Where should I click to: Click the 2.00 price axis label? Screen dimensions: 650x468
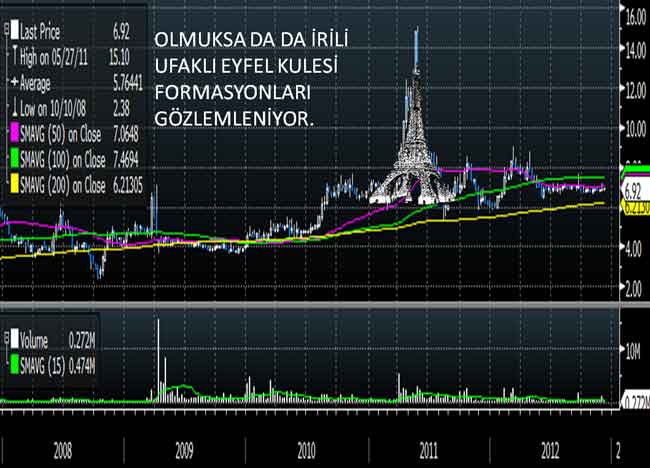tap(634, 289)
